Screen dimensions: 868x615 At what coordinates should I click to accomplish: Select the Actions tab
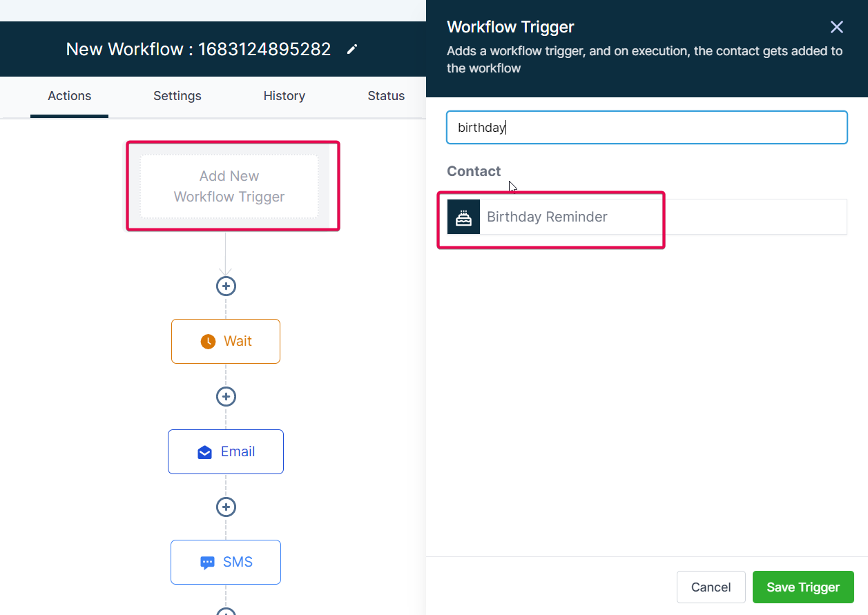click(69, 96)
